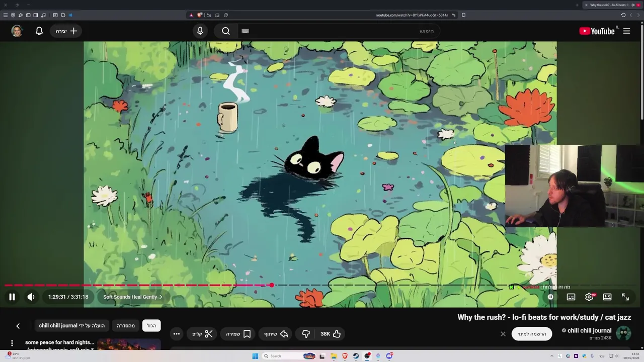
Task: Select the uploaded by chill chill journal chip
Action: coord(72,326)
